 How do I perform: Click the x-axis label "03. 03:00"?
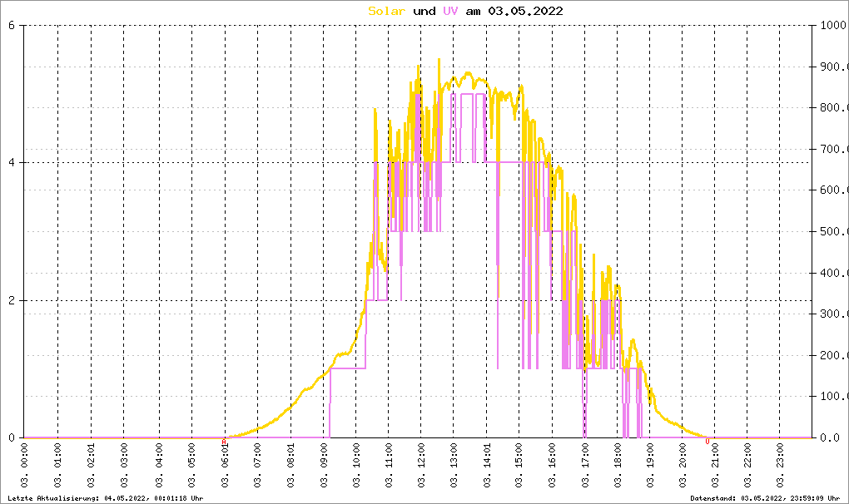tap(124, 465)
